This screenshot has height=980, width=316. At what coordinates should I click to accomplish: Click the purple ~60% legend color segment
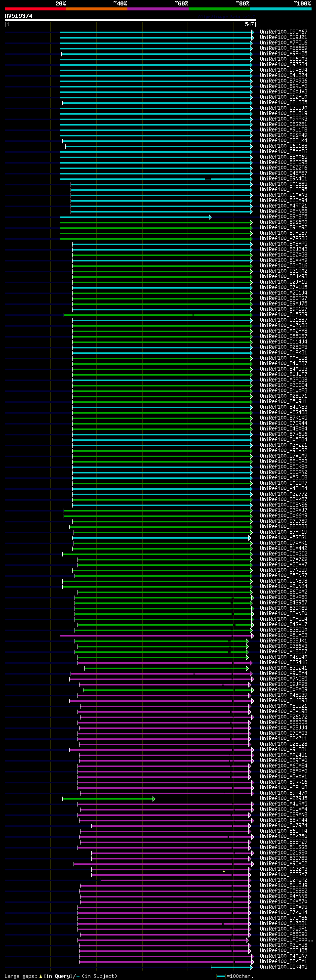click(x=158, y=8)
